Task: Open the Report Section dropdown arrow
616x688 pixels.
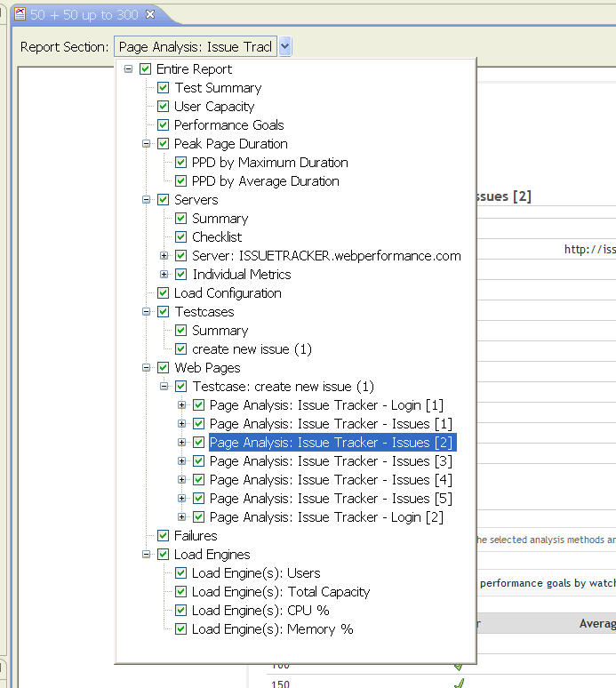Action: tap(284, 46)
